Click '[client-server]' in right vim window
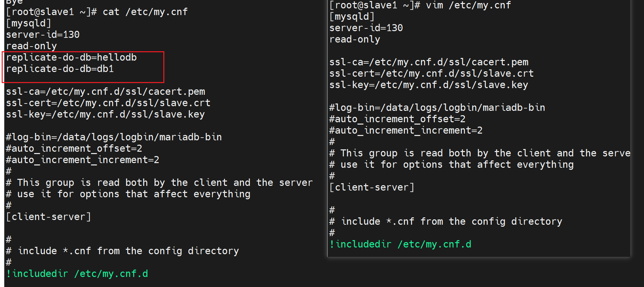 click(372, 188)
